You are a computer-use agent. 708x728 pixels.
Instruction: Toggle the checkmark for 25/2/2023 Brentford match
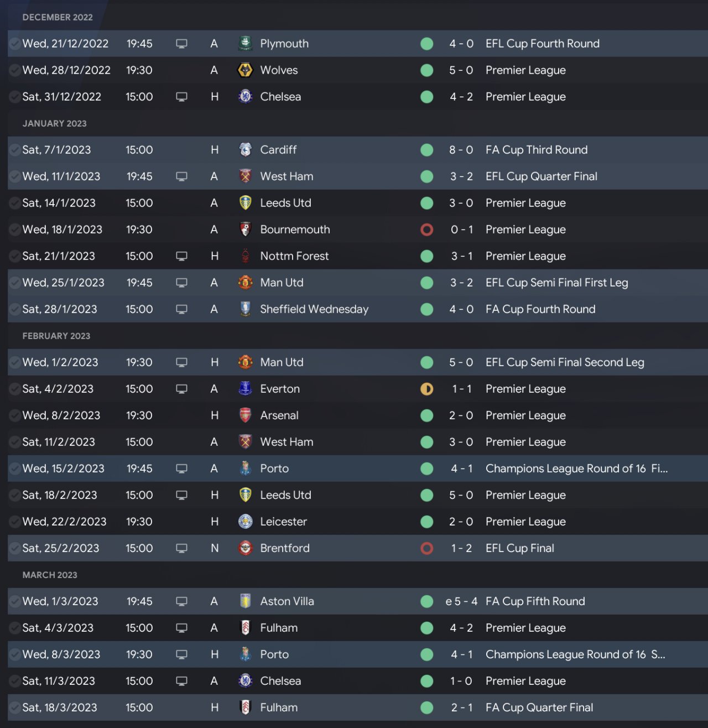tap(15, 548)
